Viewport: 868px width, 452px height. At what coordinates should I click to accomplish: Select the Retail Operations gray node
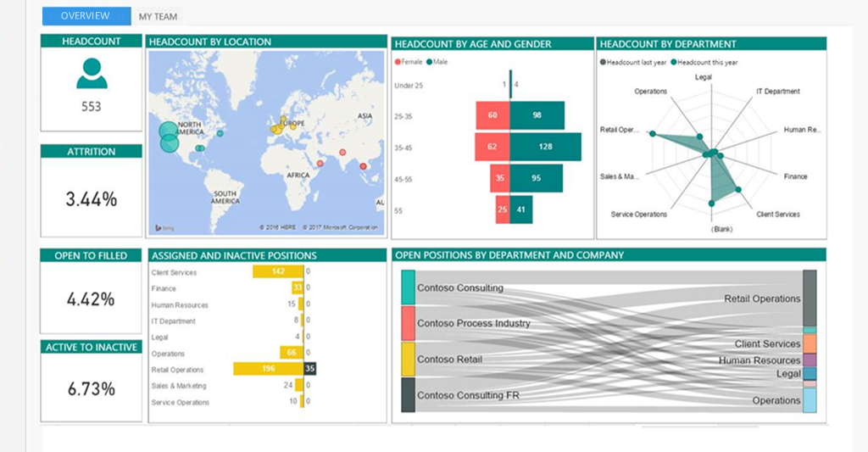810,298
